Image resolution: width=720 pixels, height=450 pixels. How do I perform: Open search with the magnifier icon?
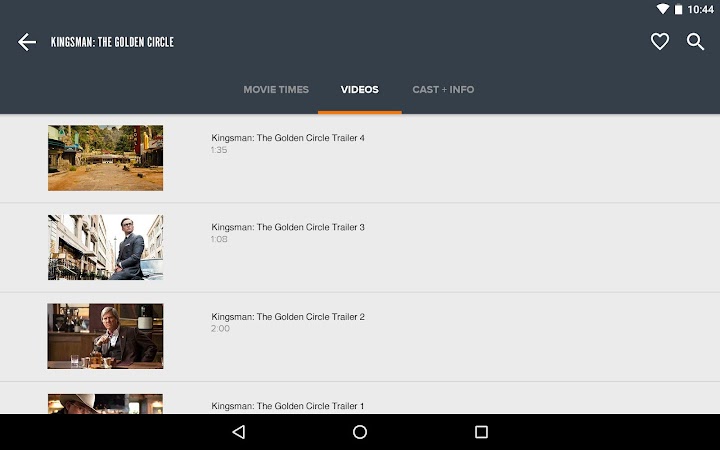(x=696, y=42)
